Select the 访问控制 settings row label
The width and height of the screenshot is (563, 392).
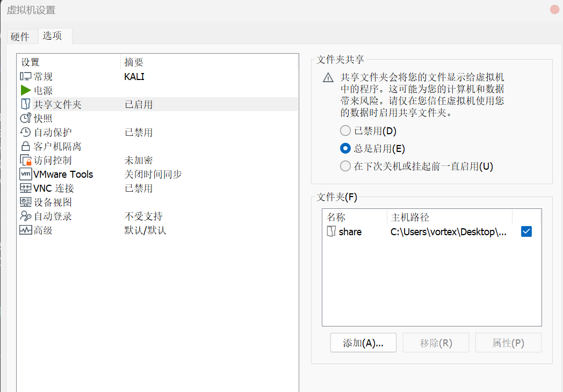(53, 161)
